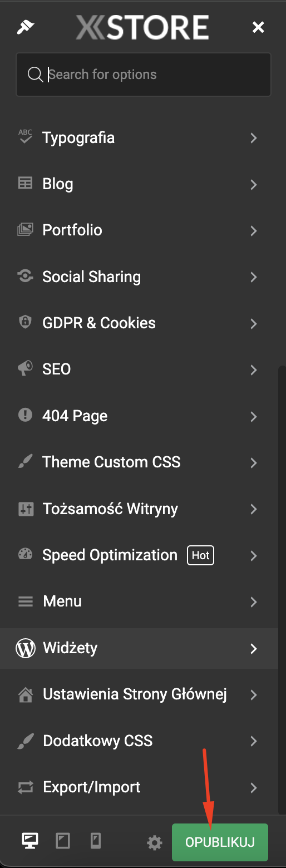
Task: Click the shield icon beside GDPR & Cookies
Action: pyautogui.click(x=25, y=323)
